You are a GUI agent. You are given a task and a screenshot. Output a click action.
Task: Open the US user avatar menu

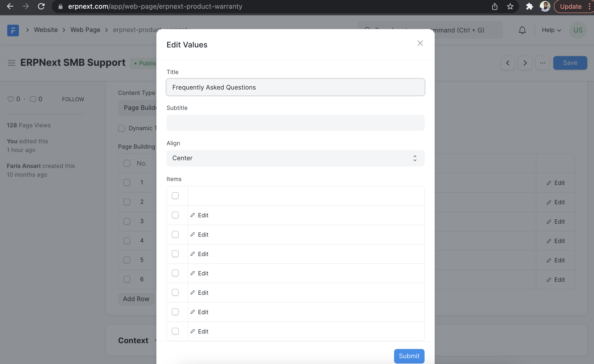click(578, 30)
